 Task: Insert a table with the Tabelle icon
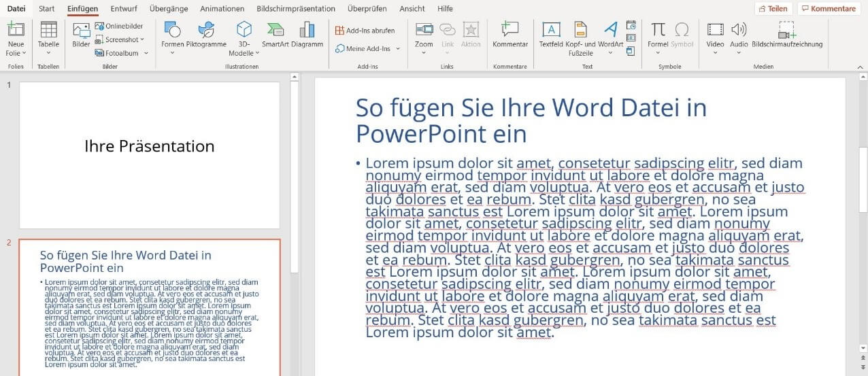(x=48, y=30)
